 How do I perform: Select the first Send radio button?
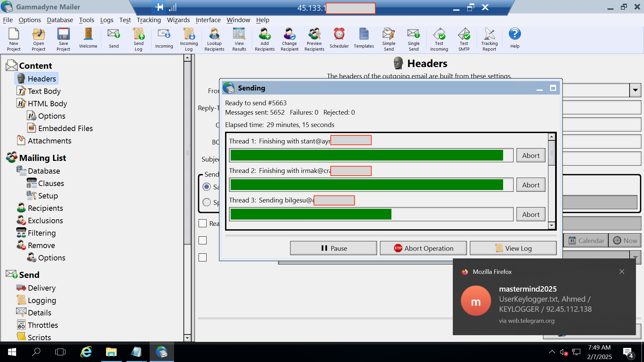pos(207,187)
